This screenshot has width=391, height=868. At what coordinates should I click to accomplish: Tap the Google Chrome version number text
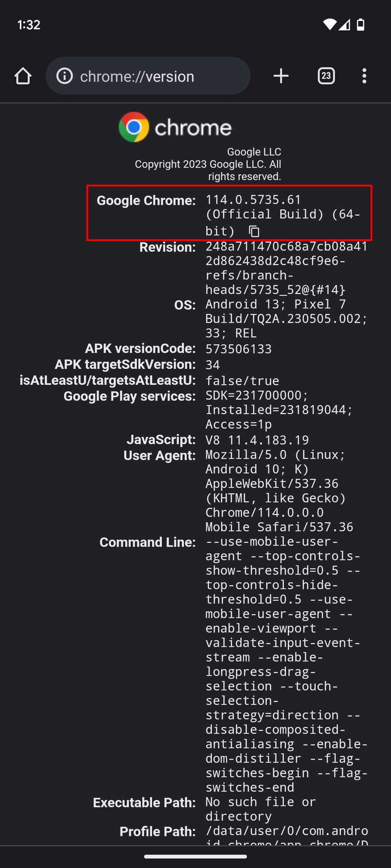[253, 200]
